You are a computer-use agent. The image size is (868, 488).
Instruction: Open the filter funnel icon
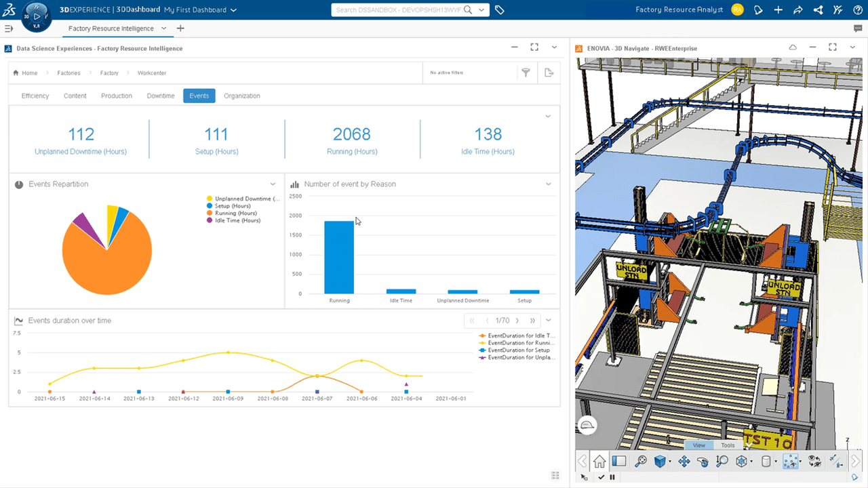[x=526, y=73]
